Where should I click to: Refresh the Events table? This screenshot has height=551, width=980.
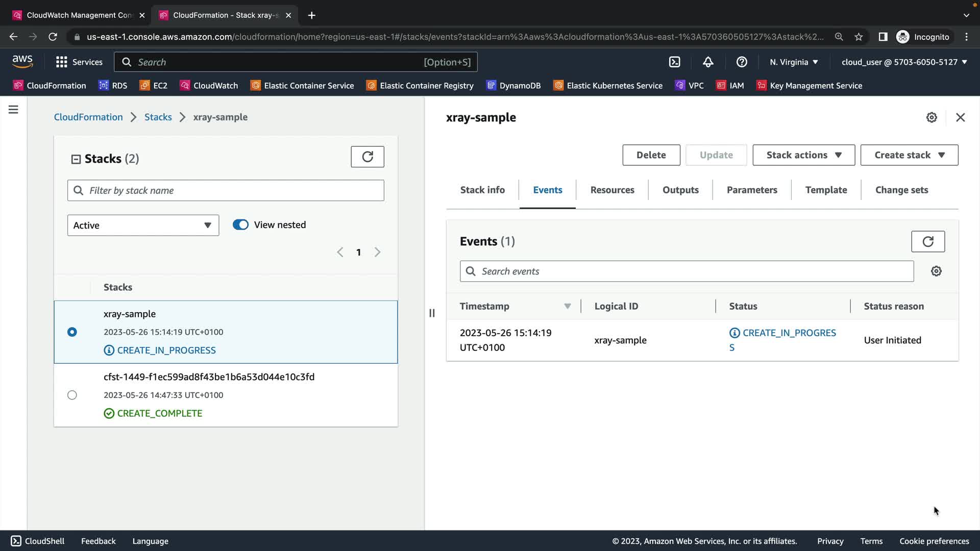click(927, 241)
